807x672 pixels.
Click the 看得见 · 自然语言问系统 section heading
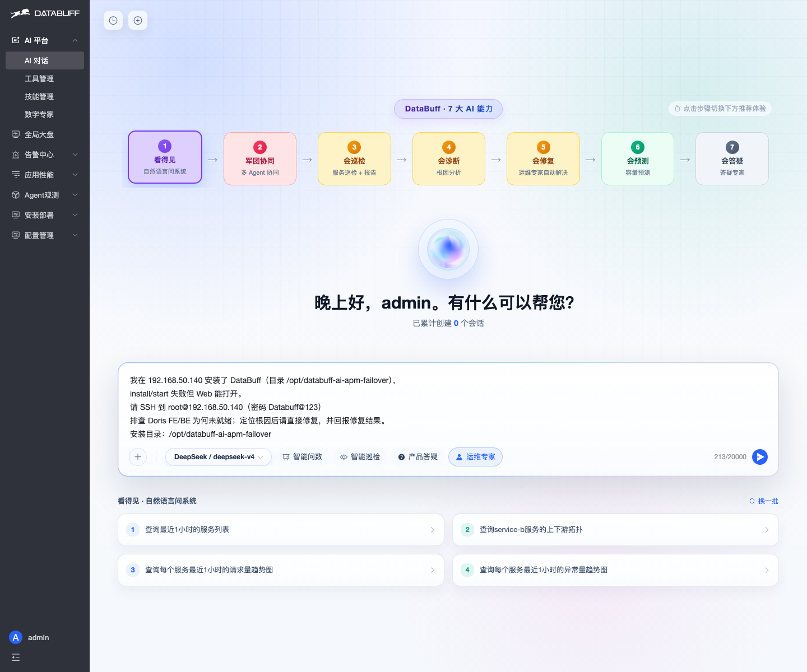coord(157,501)
